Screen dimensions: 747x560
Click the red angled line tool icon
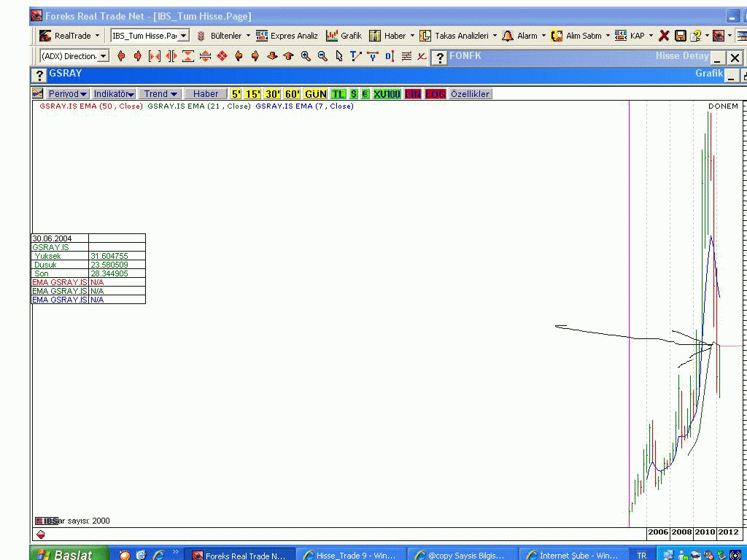[x=421, y=56]
